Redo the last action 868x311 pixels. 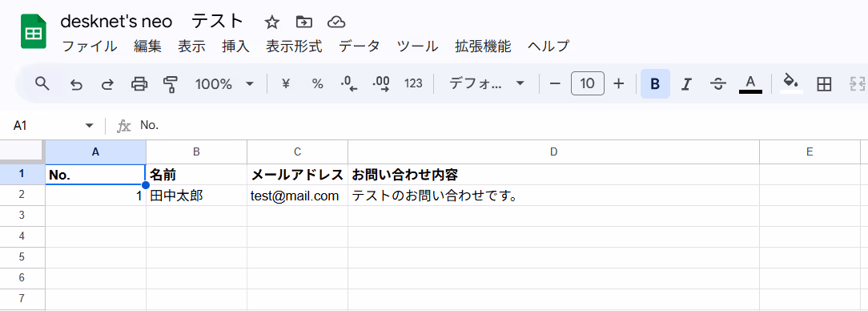107,84
